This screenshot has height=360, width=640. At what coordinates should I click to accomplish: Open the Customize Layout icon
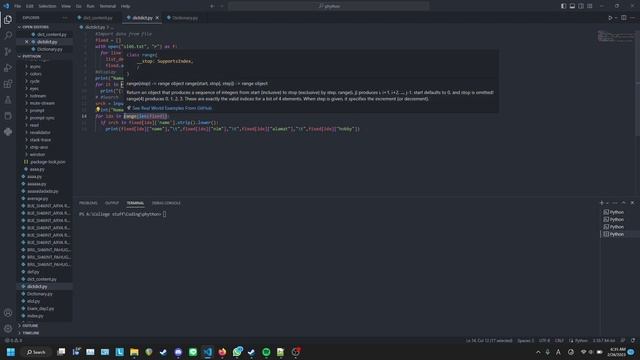pyautogui.click(x=590, y=6)
